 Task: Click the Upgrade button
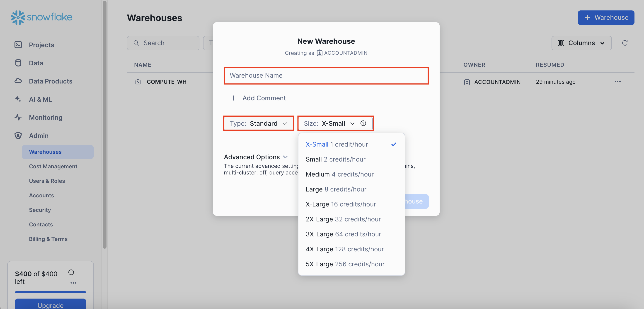pyautogui.click(x=50, y=304)
